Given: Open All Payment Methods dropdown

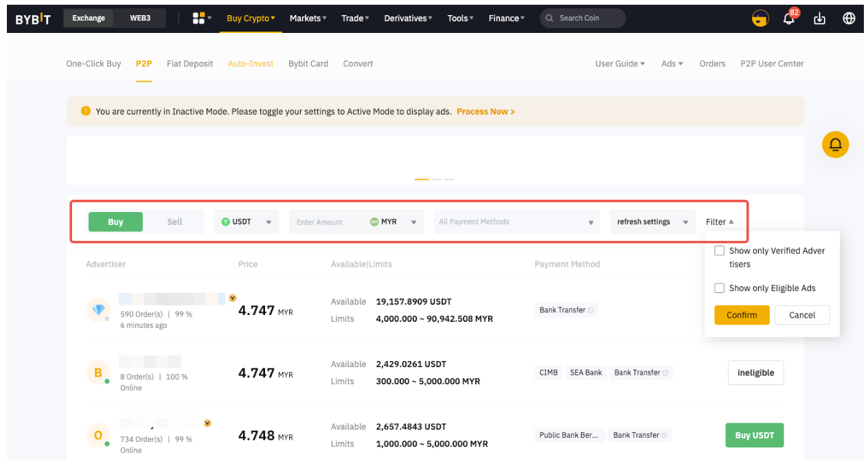Looking at the screenshot, I should (x=517, y=222).
